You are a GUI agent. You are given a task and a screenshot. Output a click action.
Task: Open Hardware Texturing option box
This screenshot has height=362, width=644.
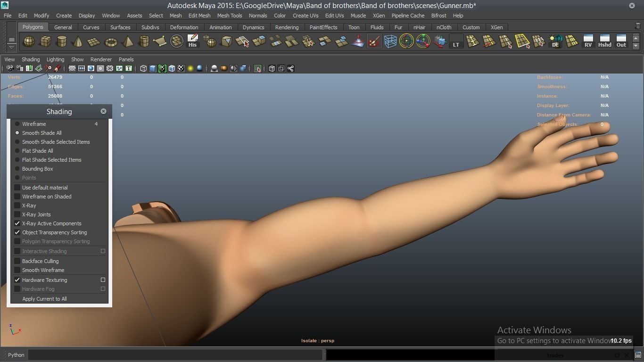pos(103,280)
